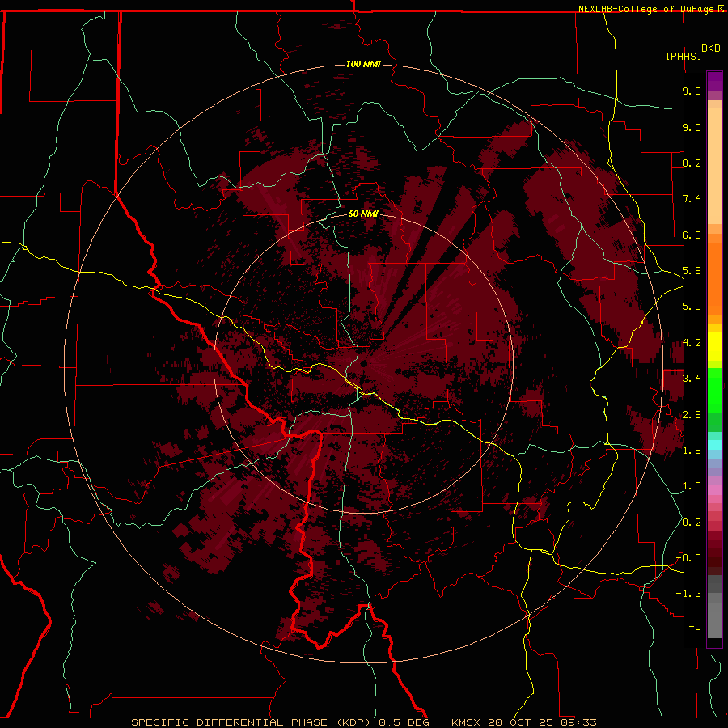This screenshot has width=728, height=728.
Task: Click the -0.5 legend value
Action: point(688,558)
